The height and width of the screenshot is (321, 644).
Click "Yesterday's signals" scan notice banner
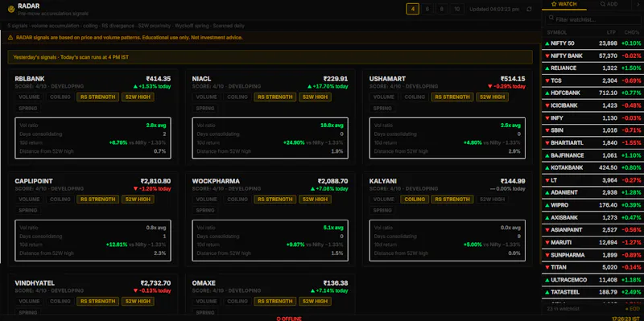(270, 57)
